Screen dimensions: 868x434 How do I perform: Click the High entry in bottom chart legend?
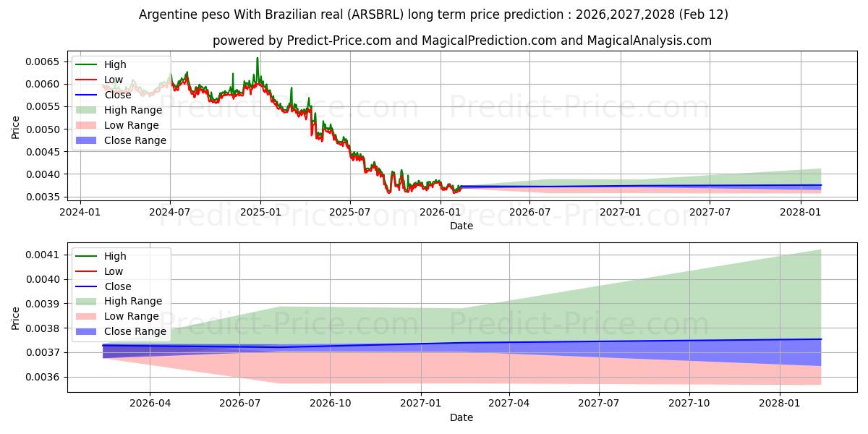click(115, 256)
